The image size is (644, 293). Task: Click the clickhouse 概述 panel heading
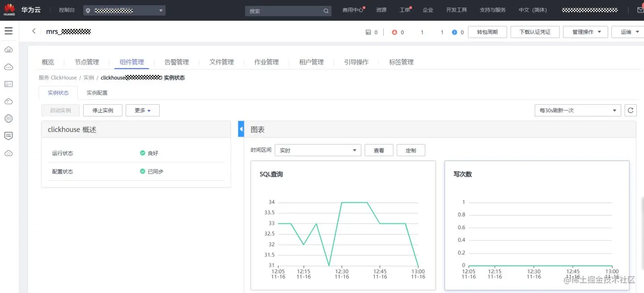[72, 130]
